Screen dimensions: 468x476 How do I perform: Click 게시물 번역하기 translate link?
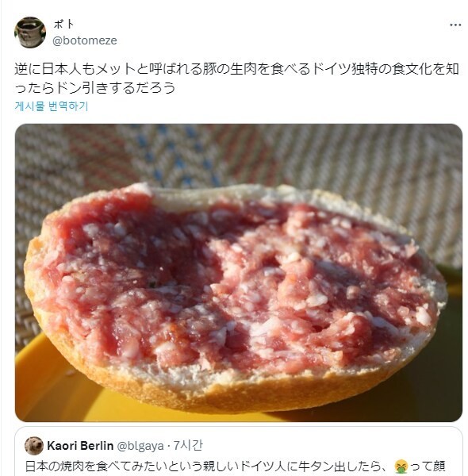pyautogui.click(x=52, y=106)
